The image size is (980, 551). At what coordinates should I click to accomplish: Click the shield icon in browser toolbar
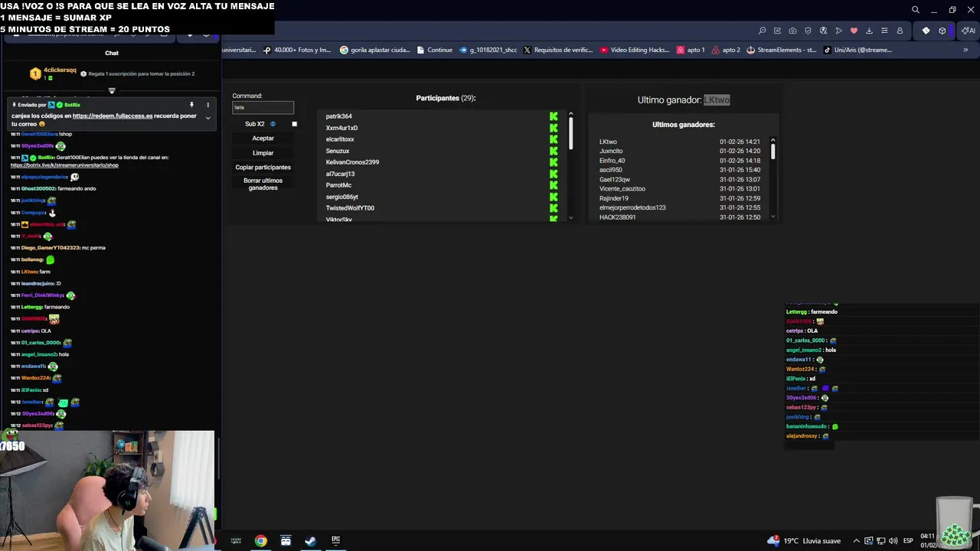(x=808, y=31)
